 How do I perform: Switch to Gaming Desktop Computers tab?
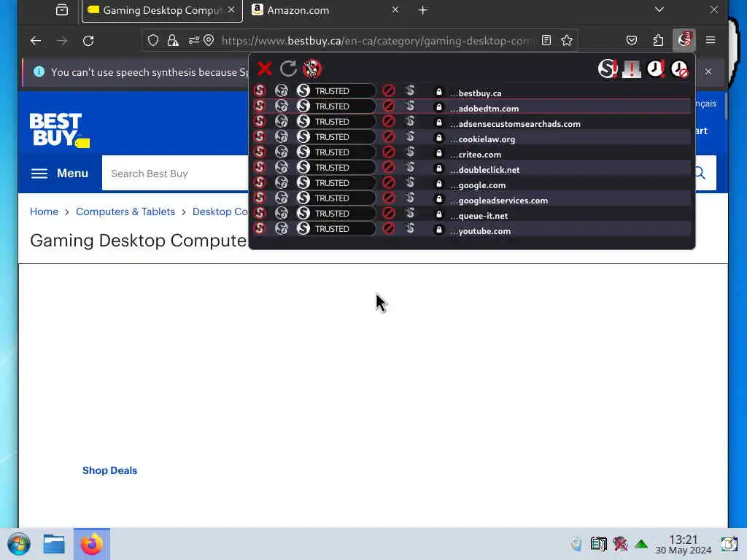click(x=162, y=10)
